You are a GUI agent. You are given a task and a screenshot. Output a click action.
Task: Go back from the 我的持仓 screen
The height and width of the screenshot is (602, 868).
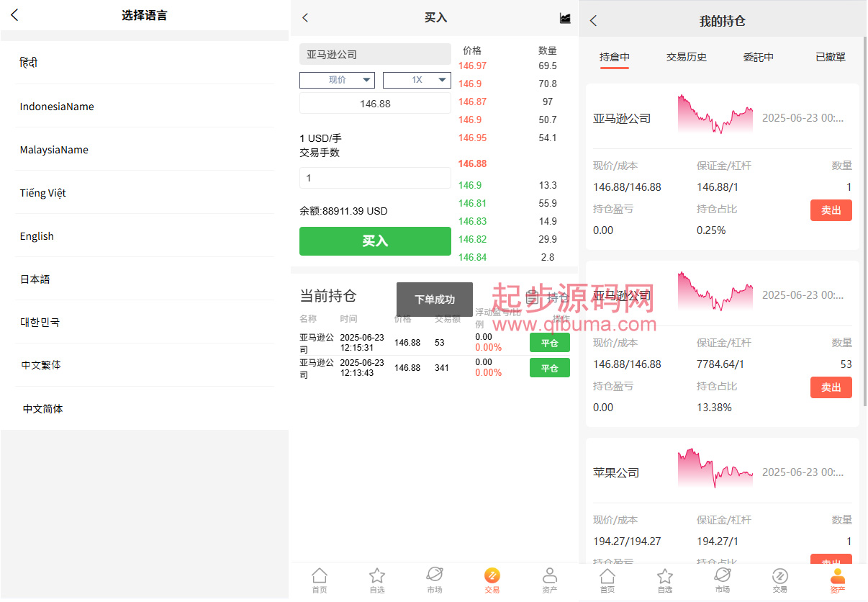[x=593, y=21]
